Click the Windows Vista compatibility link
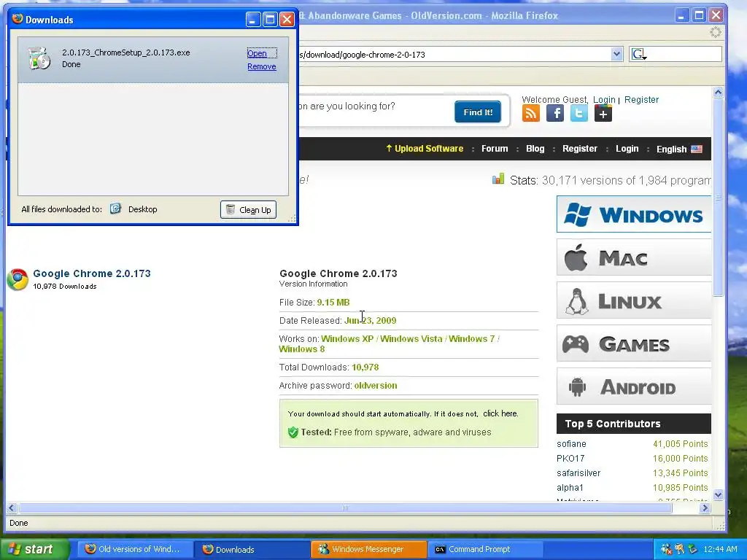747x560 pixels. [411, 338]
